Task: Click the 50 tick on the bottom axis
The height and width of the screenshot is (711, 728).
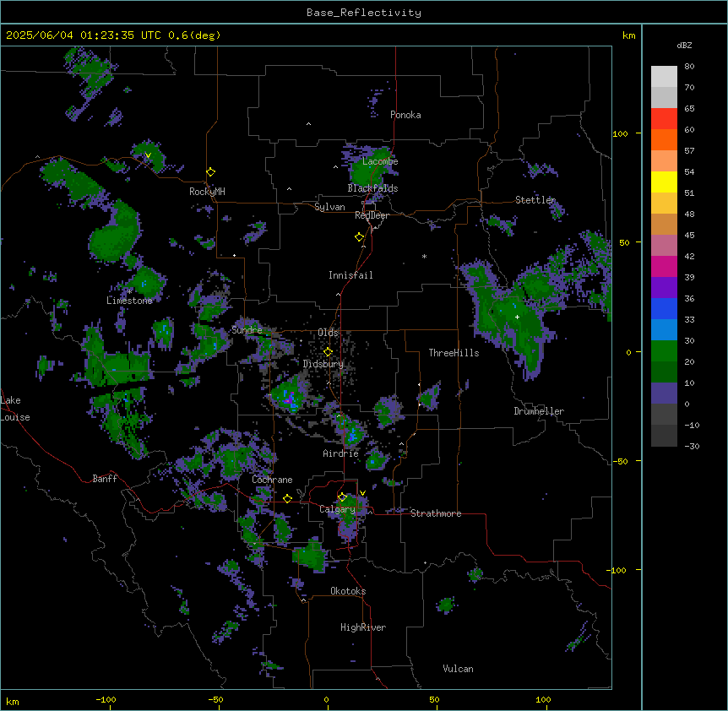Action: pyautogui.click(x=434, y=699)
